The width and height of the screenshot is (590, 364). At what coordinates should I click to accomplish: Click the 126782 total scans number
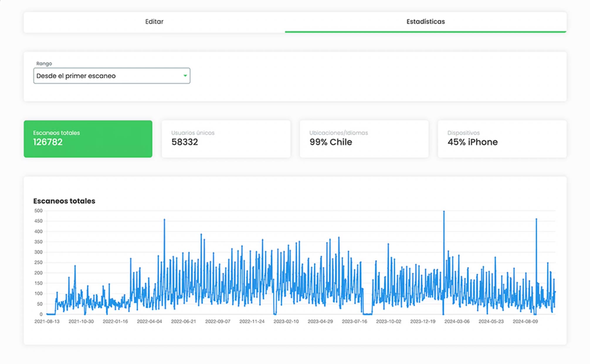48,142
